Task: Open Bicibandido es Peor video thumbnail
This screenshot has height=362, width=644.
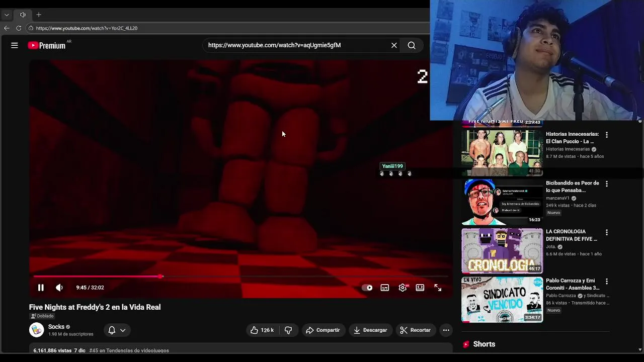Action: [x=502, y=202]
